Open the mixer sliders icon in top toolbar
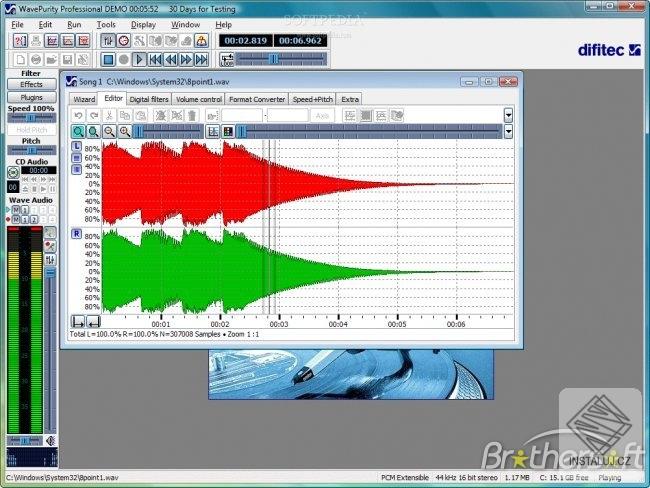 108,41
